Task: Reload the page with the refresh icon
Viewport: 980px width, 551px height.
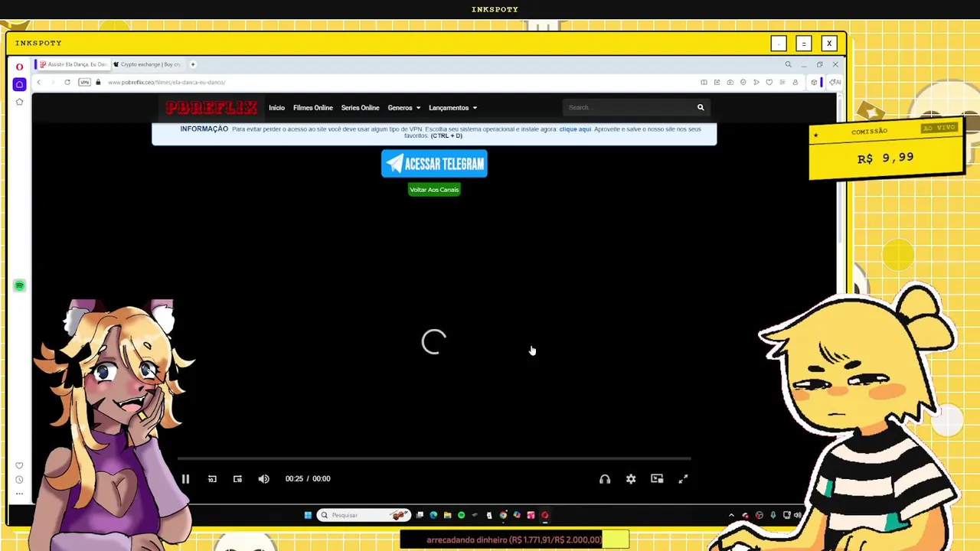Action: tap(67, 82)
